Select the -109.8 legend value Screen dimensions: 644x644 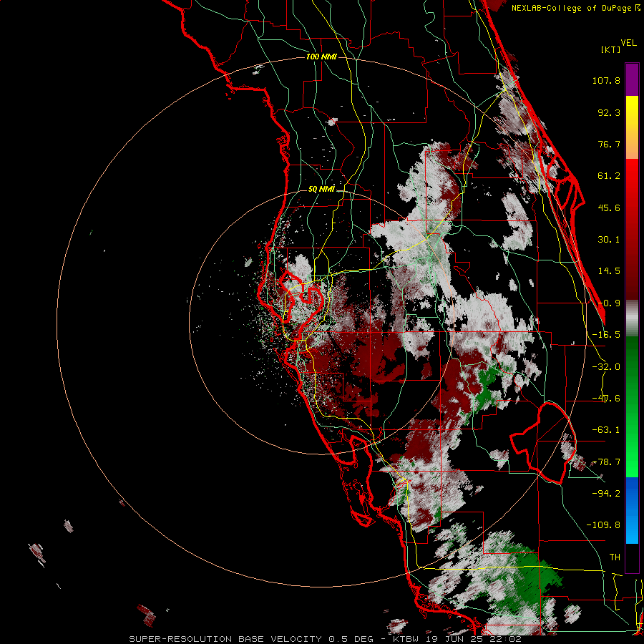[x=603, y=525]
